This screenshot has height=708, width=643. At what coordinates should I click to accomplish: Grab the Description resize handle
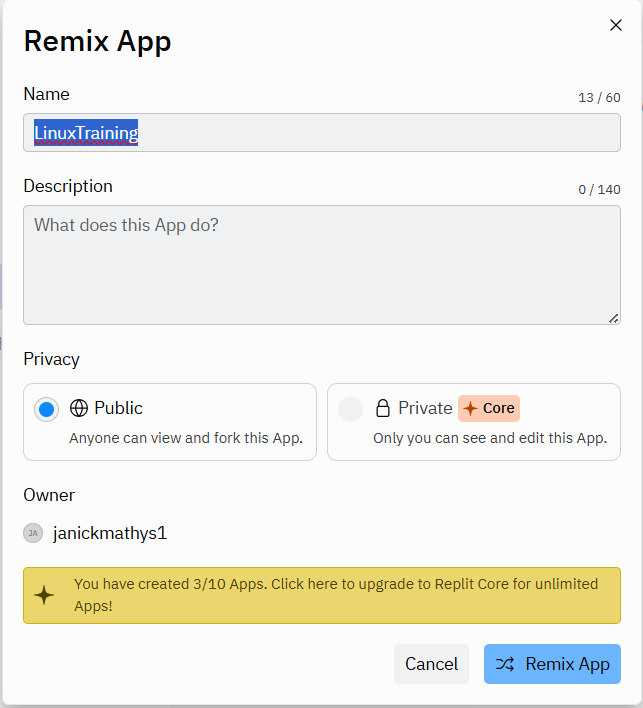tap(614, 318)
